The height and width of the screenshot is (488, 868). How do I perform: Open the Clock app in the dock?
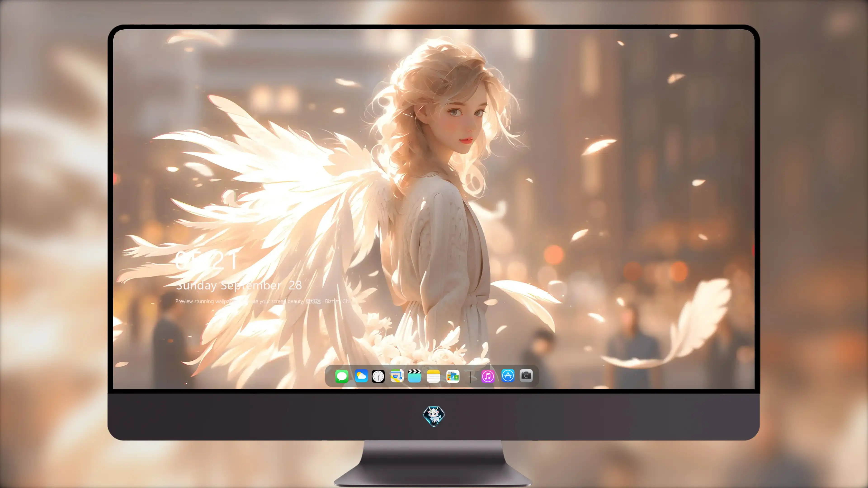click(378, 376)
